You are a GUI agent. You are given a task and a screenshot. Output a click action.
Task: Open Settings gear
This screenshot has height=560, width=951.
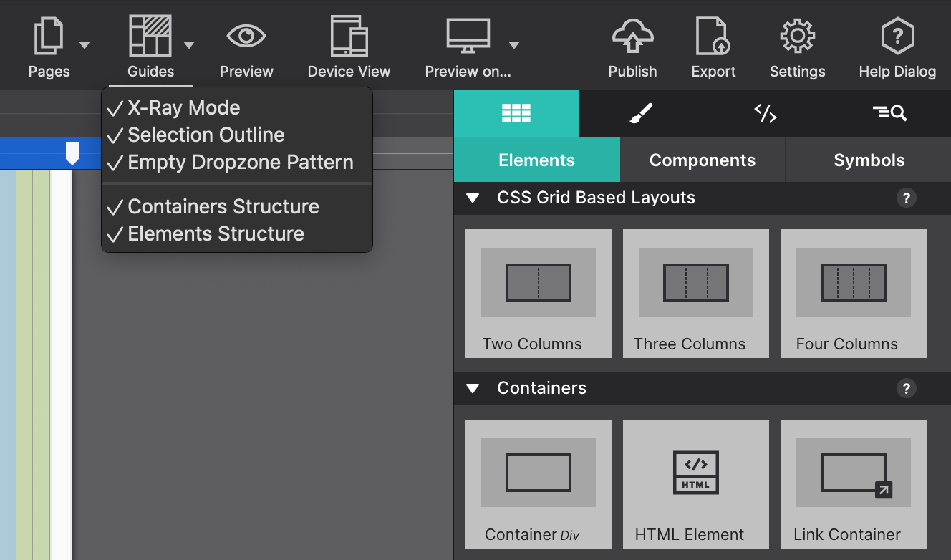click(x=797, y=36)
